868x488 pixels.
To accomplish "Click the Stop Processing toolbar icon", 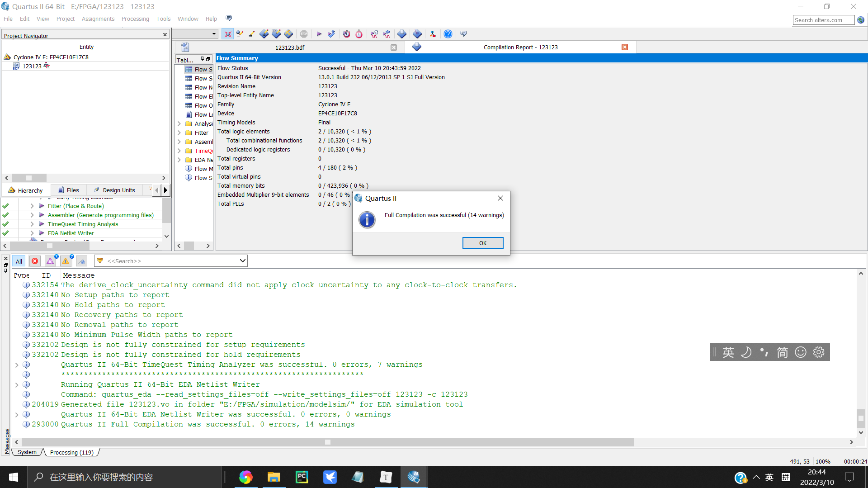I will (x=304, y=34).
